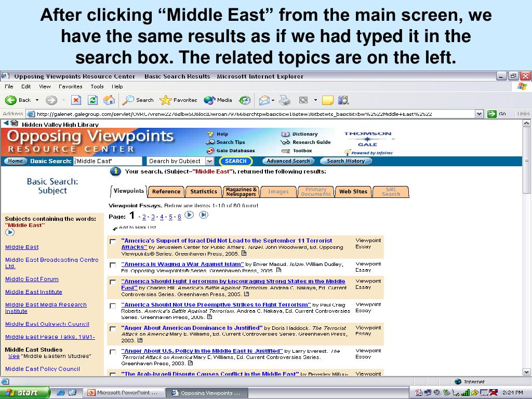The image size is (532, 399).
Task: Open the Middle East Institute subject link
Action: point(34,292)
